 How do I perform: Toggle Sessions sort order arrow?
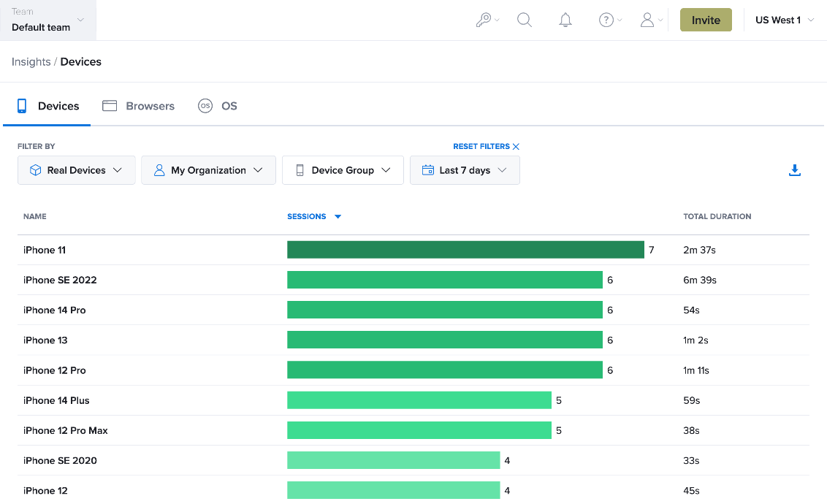point(338,217)
